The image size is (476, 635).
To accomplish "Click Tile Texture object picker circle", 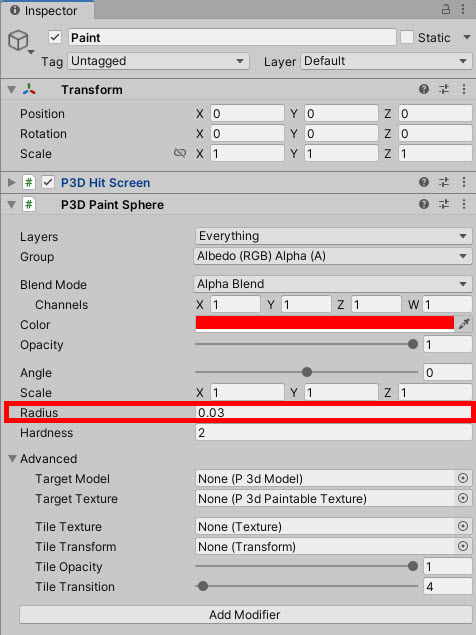I will coord(463,526).
